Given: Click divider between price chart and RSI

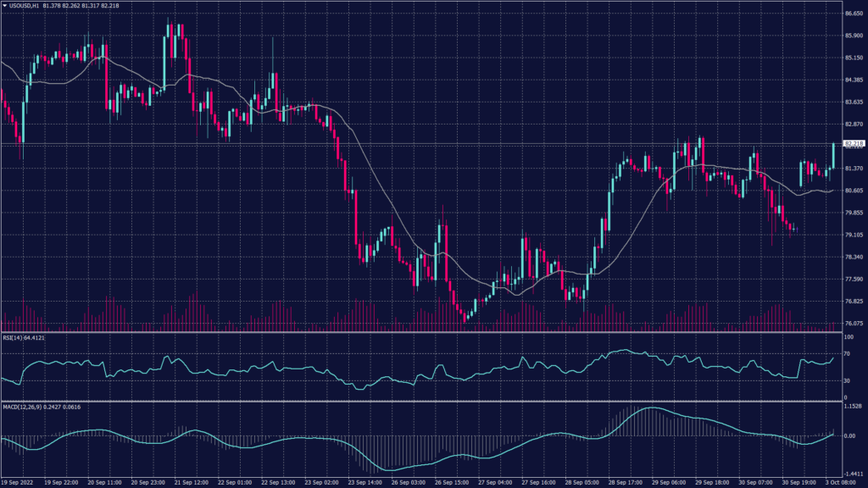Looking at the screenshot, I should point(424,333).
